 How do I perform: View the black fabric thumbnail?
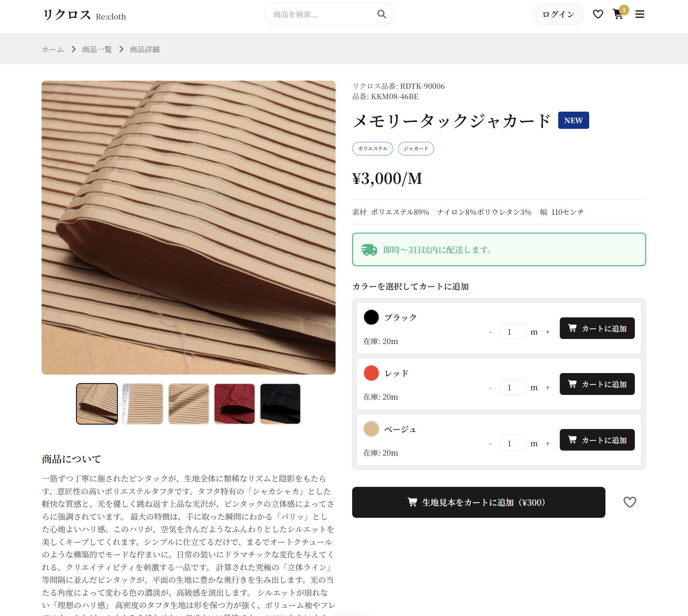pos(280,403)
